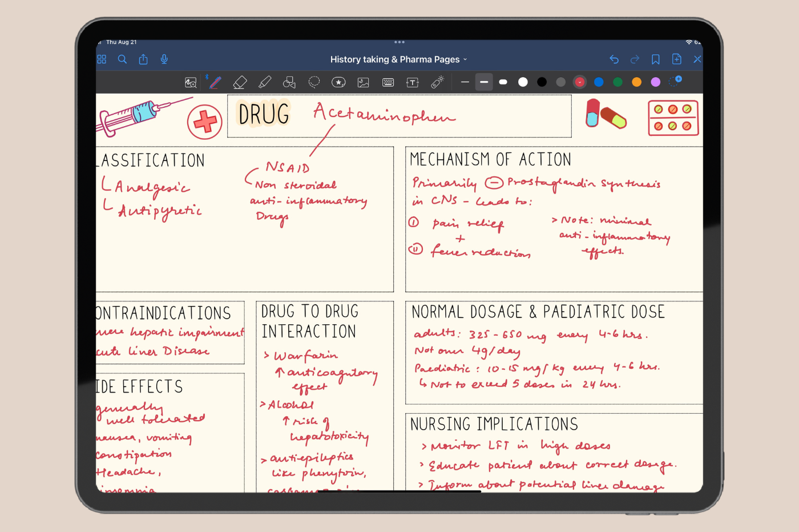
Task: Open the insert image tool
Action: click(x=363, y=83)
